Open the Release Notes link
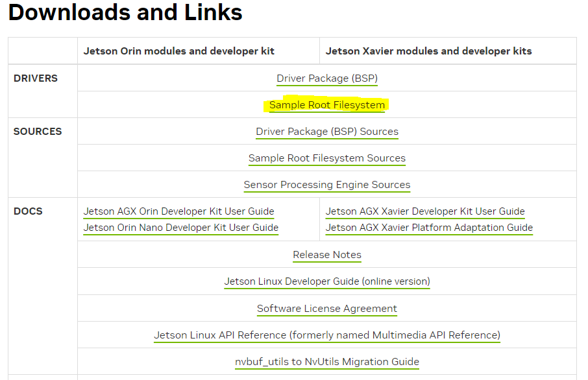 click(x=327, y=255)
